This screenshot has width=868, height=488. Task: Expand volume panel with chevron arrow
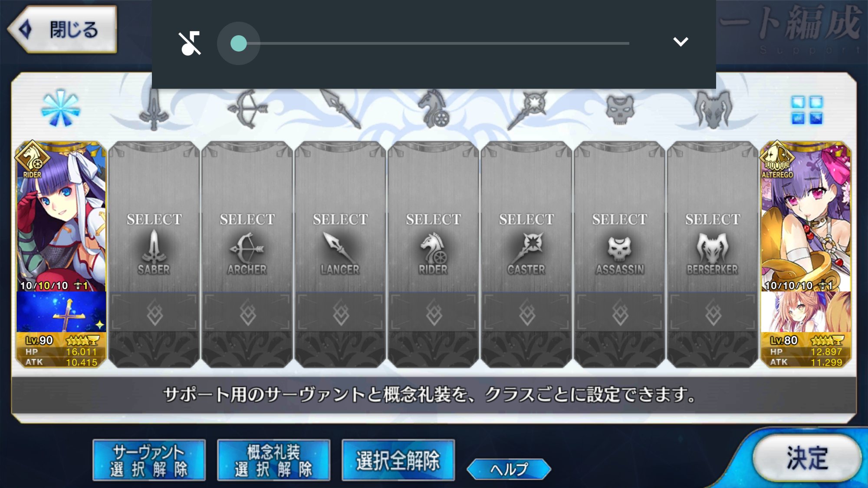coord(681,42)
